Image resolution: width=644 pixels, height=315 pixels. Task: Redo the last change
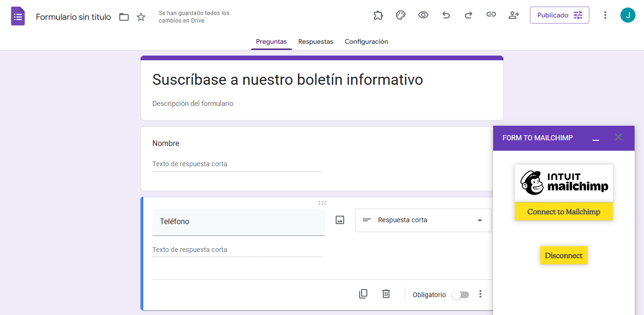[x=469, y=15]
